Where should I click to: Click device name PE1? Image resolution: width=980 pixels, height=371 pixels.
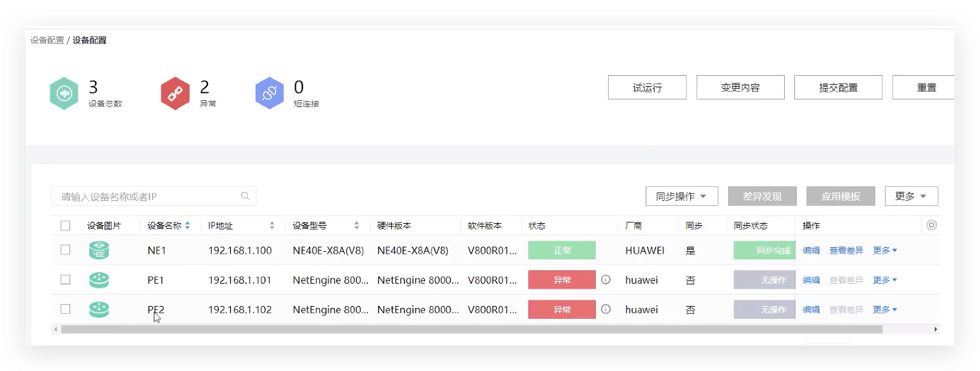pos(156,280)
